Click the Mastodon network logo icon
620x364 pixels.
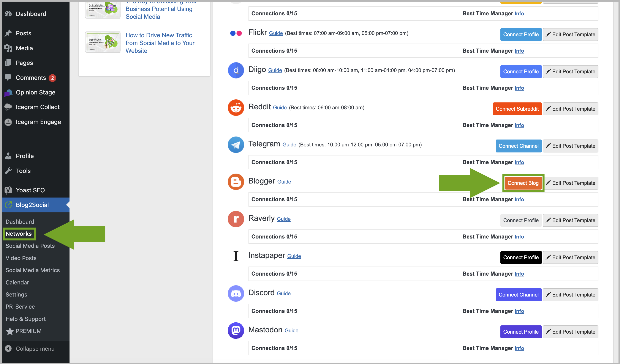(236, 331)
